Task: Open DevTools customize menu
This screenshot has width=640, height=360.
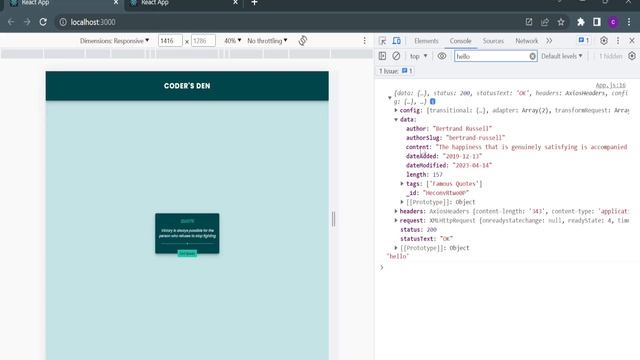Action: pyautogui.click(x=618, y=40)
